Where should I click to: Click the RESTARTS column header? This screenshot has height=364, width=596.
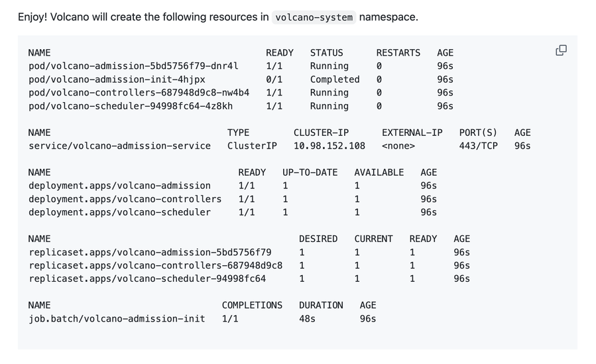[x=398, y=53]
